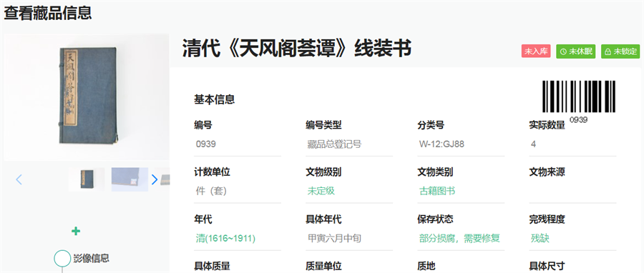Click the 件（套） counting unit value
This screenshot has height=273, width=644.
pyautogui.click(x=211, y=191)
